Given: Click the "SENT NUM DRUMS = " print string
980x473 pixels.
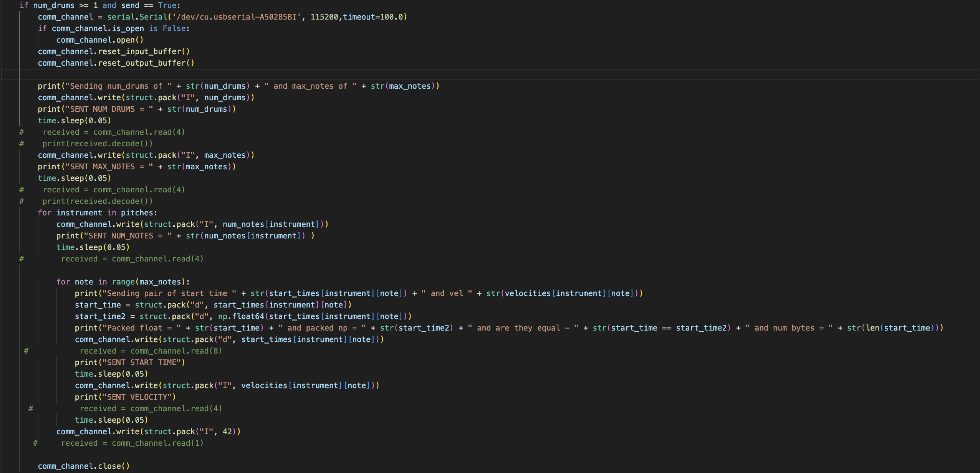Looking at the screenshot, I should pos(109,109).
